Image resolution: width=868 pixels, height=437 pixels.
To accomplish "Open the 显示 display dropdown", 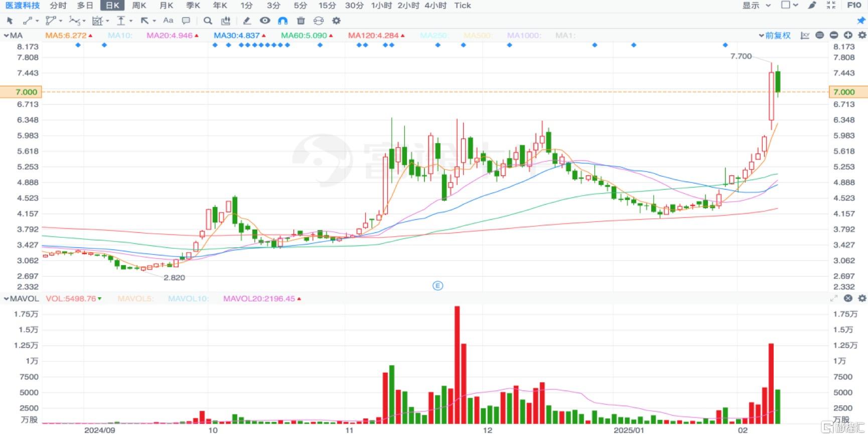I will pyautogui.click(x=757, y=5).
